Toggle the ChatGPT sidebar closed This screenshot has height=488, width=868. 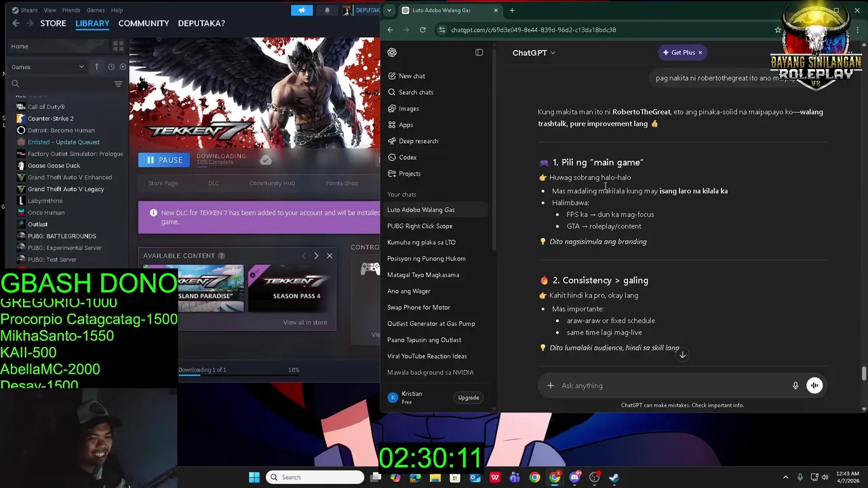pyautogui.click(x=479, y=52)
